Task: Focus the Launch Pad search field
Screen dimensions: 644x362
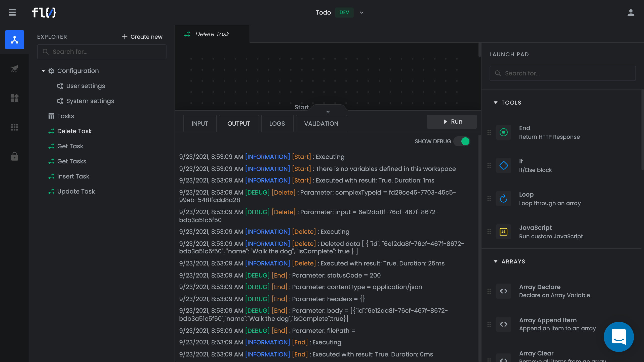Action: click(x=562, y=73)
